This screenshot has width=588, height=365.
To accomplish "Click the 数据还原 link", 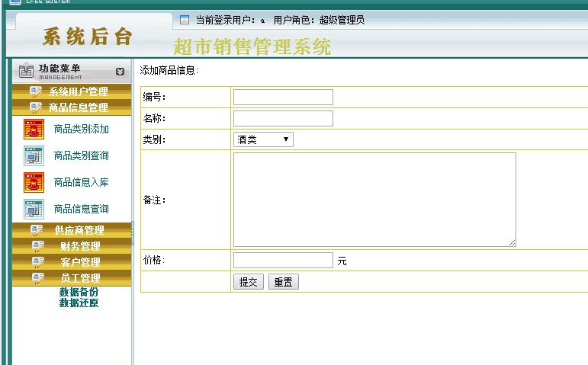I will 79,303.
